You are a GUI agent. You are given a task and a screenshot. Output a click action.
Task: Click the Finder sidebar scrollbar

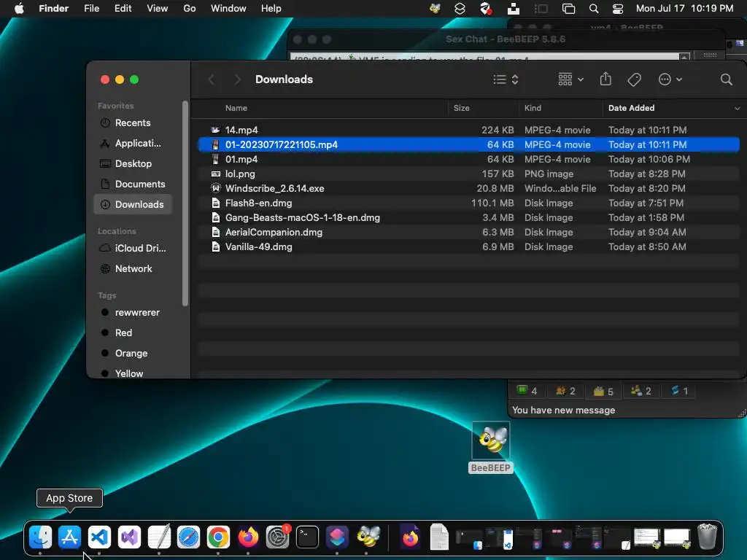coord(185,203)
